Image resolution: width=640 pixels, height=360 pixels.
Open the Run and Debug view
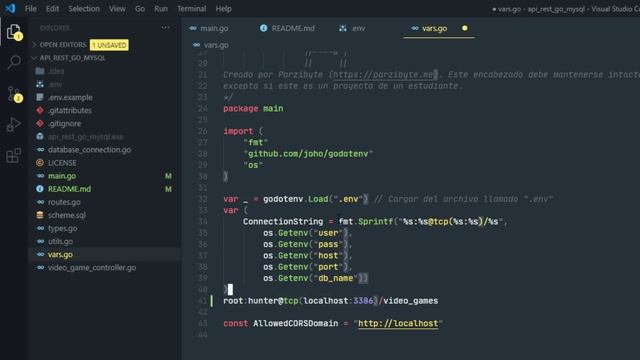[x=13, y=124]
